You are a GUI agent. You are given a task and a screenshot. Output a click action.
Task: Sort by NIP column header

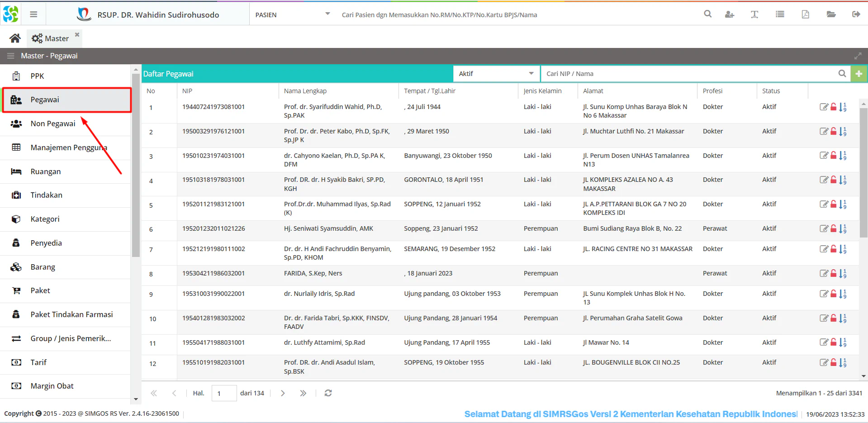[x=228, y=91]
